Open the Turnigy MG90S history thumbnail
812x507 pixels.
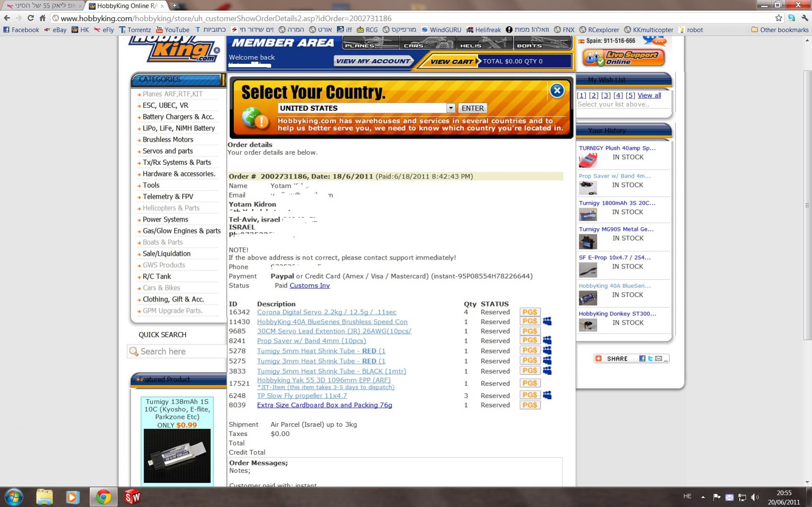(x=588, y=241)
